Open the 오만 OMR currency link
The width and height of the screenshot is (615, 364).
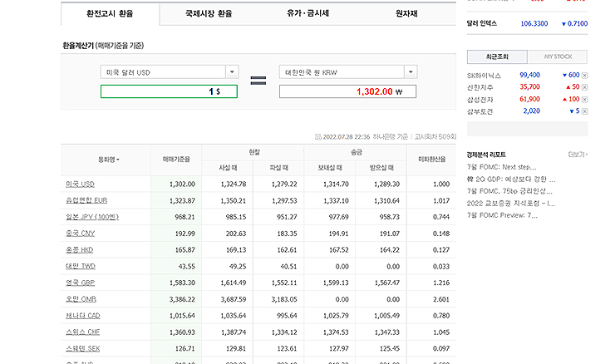81,299
